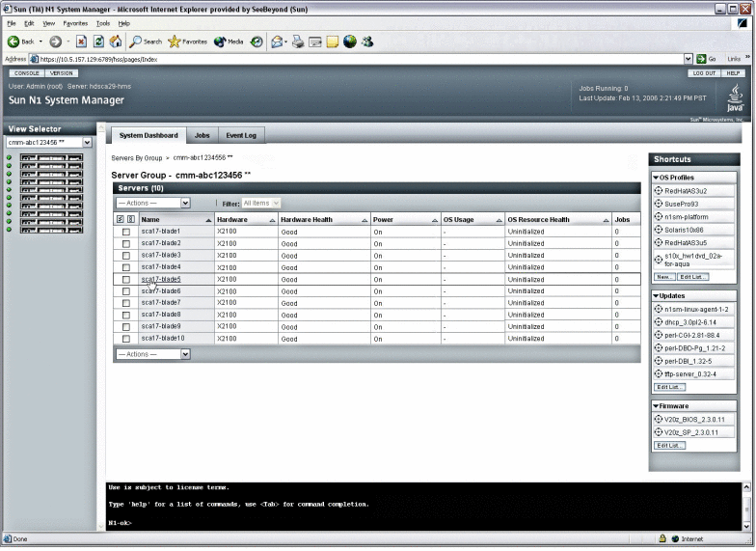Image resolution: width=756 pixels, height=551 pixels.
Task: Click the N1-ok command prompt line
Action: click(x=121, y=523)
